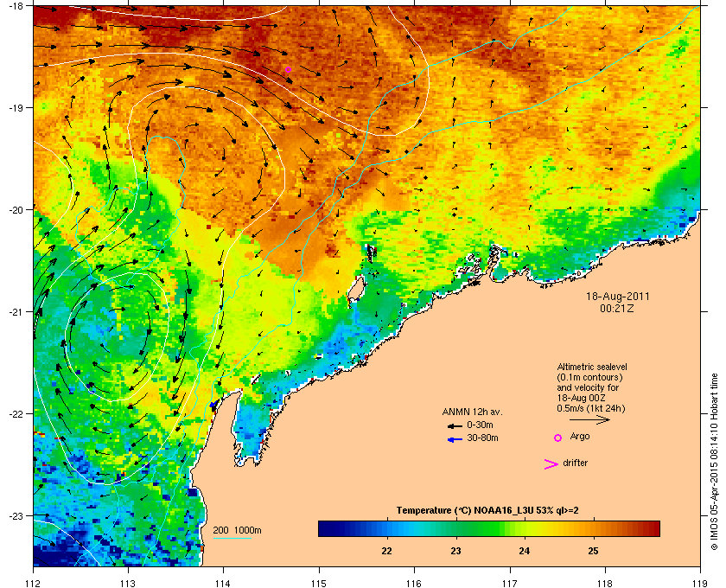Click the latitude axis label -21
Viewport: 726px width, 588px height.
click(16, 311)
